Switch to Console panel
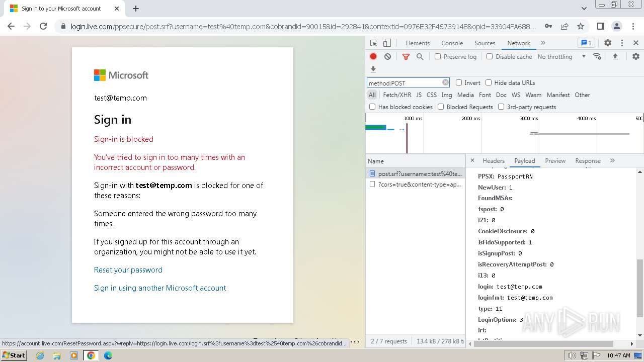 coord(452,43)
